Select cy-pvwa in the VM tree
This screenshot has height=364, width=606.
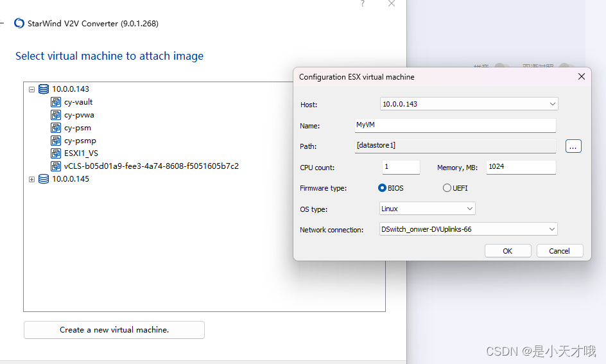point(79,115)
